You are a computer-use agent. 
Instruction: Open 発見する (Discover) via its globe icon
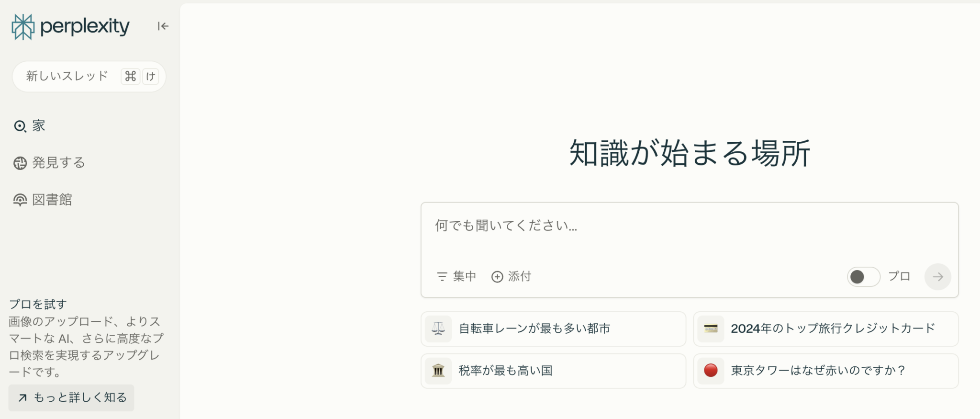click(20, 163)
